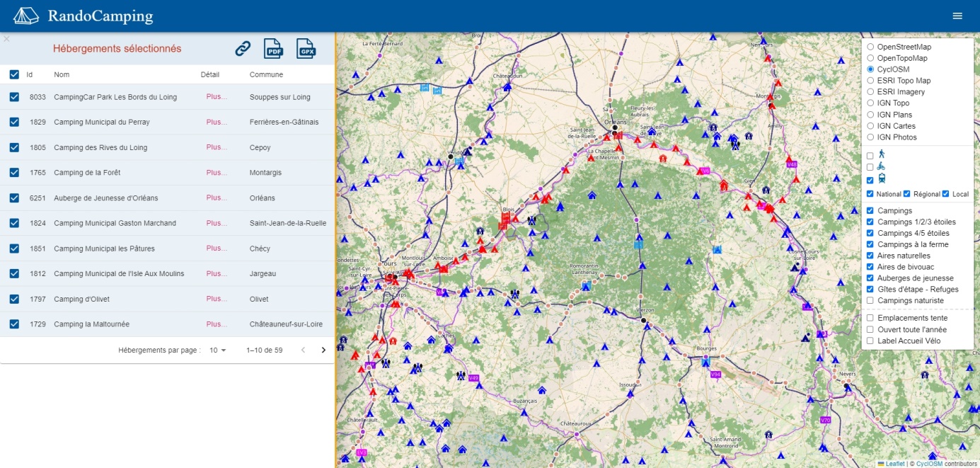Image resolution: width=980 pixels, height=468 pixels.
Task: Go to next page of accommodations
Action: click(323, 350)
